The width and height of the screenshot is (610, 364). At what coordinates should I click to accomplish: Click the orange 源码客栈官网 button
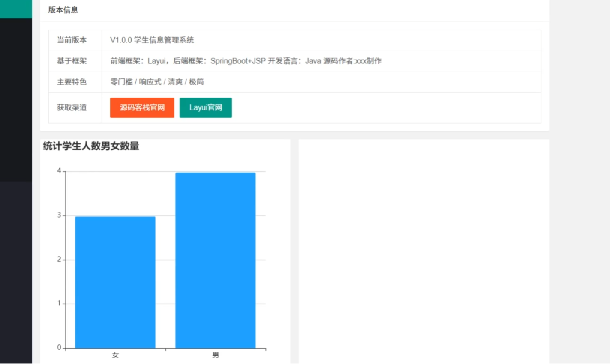coord(142,107)
